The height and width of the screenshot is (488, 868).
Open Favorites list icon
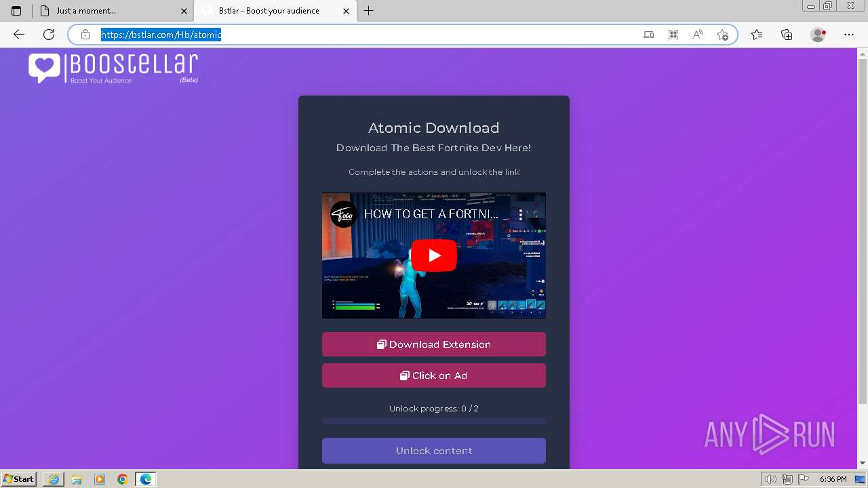[x=757, y=35]
